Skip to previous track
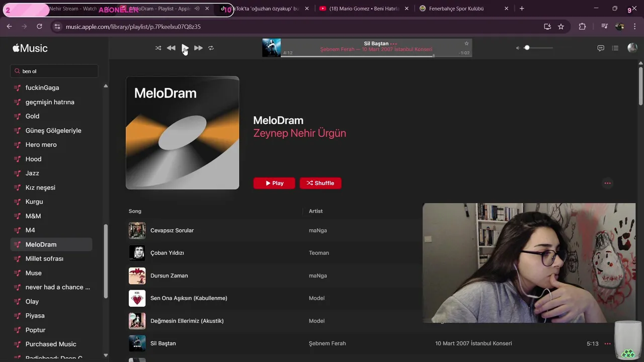644x362 pixels. pos(171,48)
